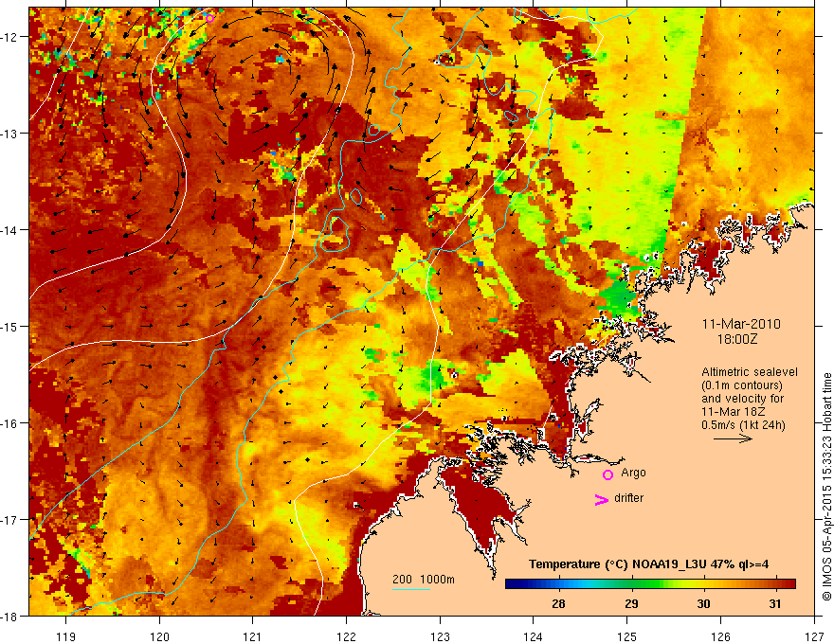Click the magenta Argo circle in the legend
The height and width of the screenshot is (644, 834).
[x=607, y=474]
